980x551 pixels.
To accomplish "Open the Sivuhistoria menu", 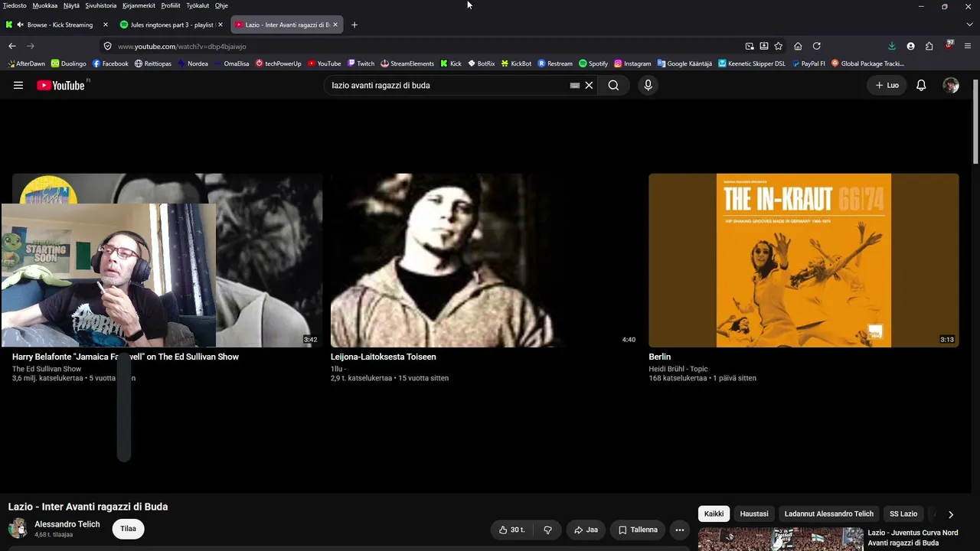I will (101, 5).
